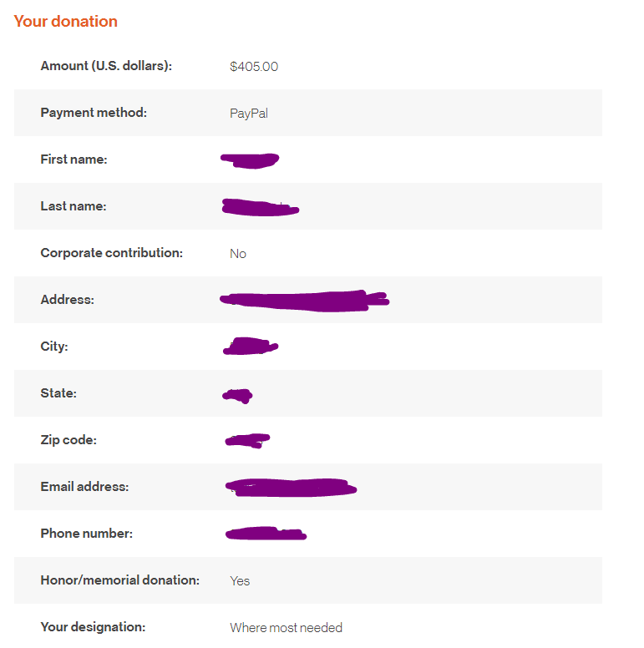644x648 pixels.
Task: Click the "Honor/memorial donation:" label
Action: coord(119,580)
